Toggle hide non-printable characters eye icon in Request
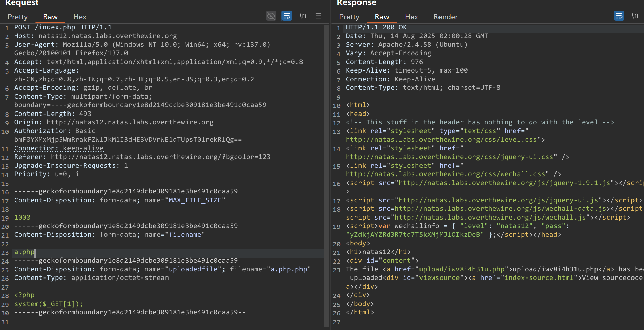644x330 pixels. pyautogui.click(x=271, y=16)
